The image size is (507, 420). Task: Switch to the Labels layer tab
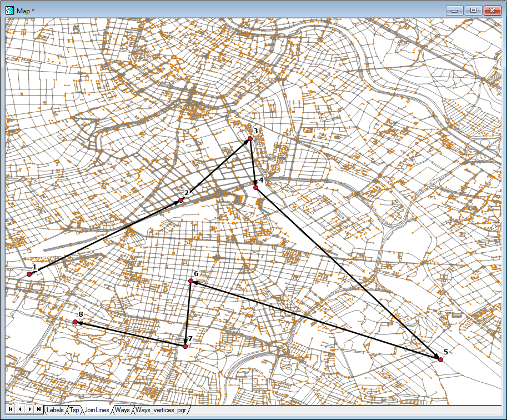click(x=55, y=410)
